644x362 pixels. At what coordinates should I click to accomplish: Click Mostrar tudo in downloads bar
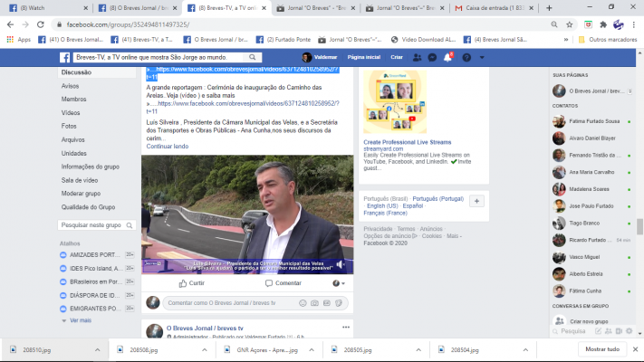602,349
